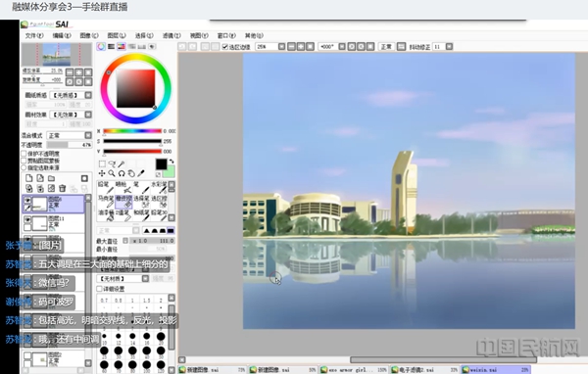
Task: Create a new layer icon
Action: click(28, 178)
